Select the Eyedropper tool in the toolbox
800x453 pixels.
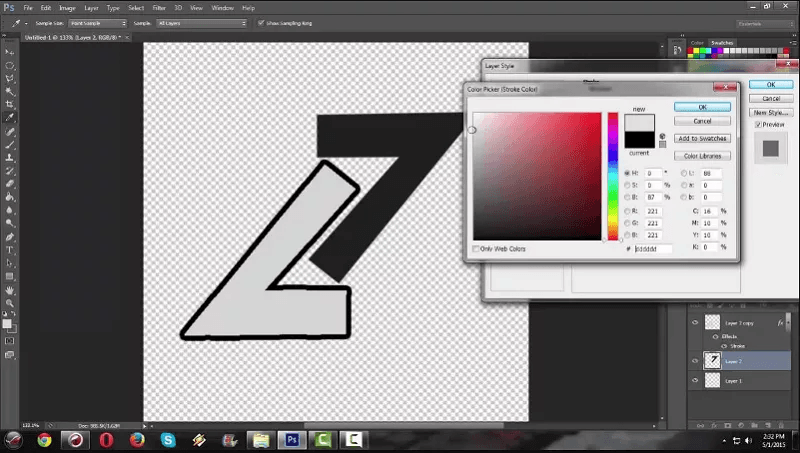[9, 118]
